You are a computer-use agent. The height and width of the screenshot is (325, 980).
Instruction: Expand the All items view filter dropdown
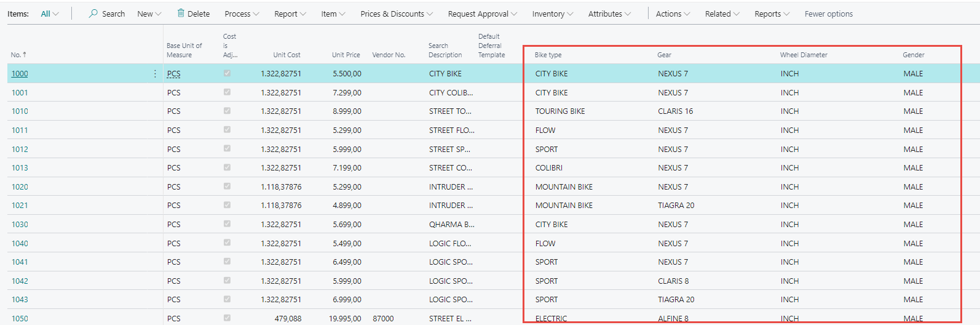[x=49, y=14]
